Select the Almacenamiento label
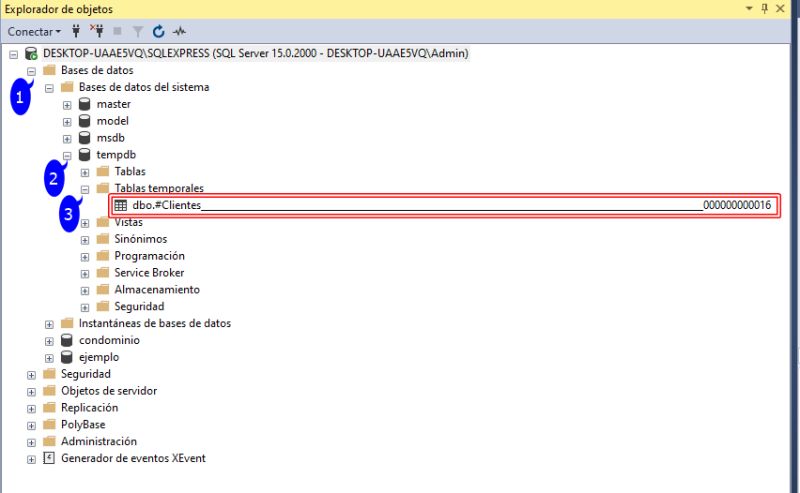Viewport: 800px width, 493px height. coord(157,289)
